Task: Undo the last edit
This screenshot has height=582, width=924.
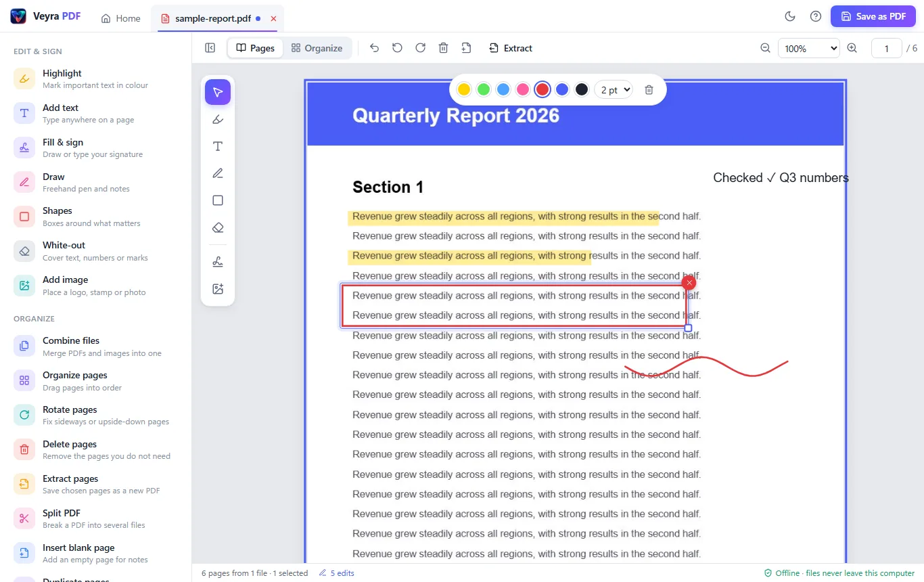Action: tap(374, 48)
